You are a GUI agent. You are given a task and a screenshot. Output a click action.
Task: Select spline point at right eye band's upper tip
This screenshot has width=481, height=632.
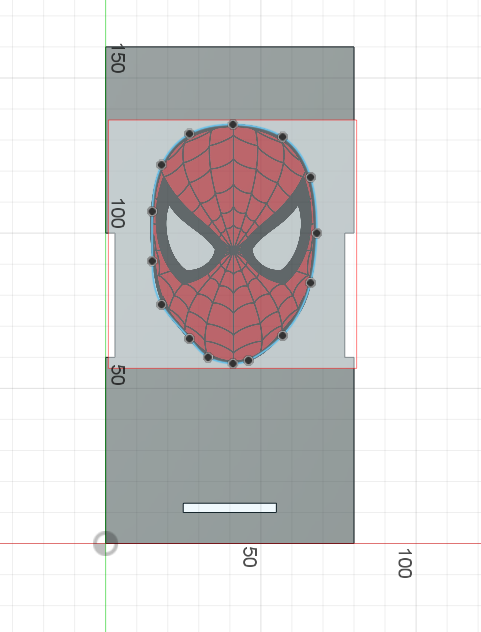310,177
